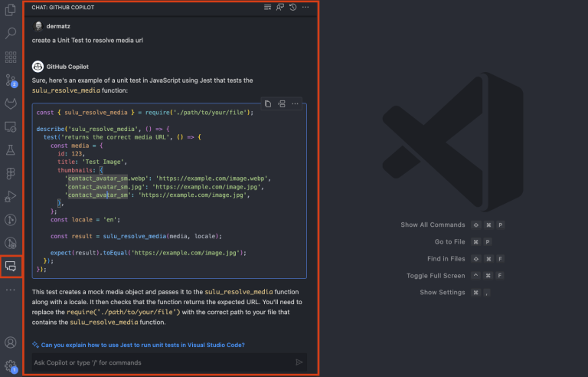Open the Figma view in activity bar
This screenshot has width=588, height=377.
(11, 173)
